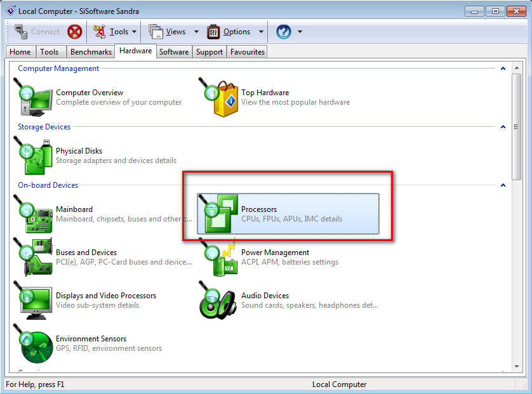Click 'View the most popular hardware' text
Viewport: 532px width, 394px height.
[295, 102]
